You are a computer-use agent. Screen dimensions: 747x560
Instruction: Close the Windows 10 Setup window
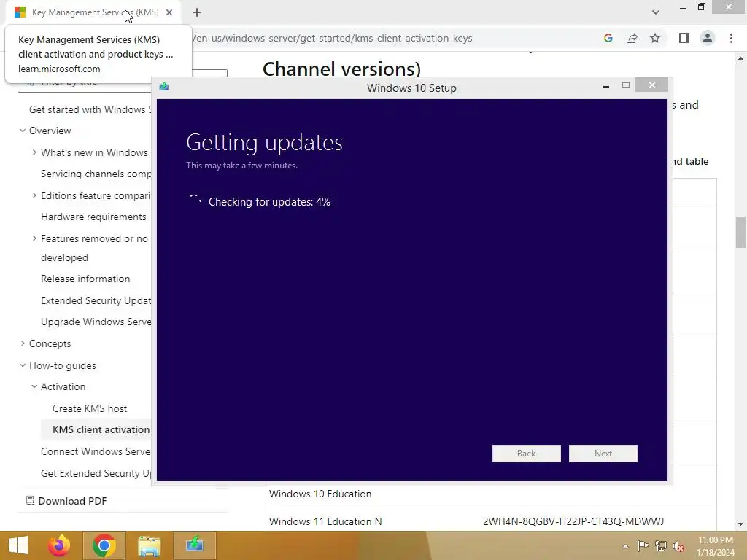(x=651, y=85)
